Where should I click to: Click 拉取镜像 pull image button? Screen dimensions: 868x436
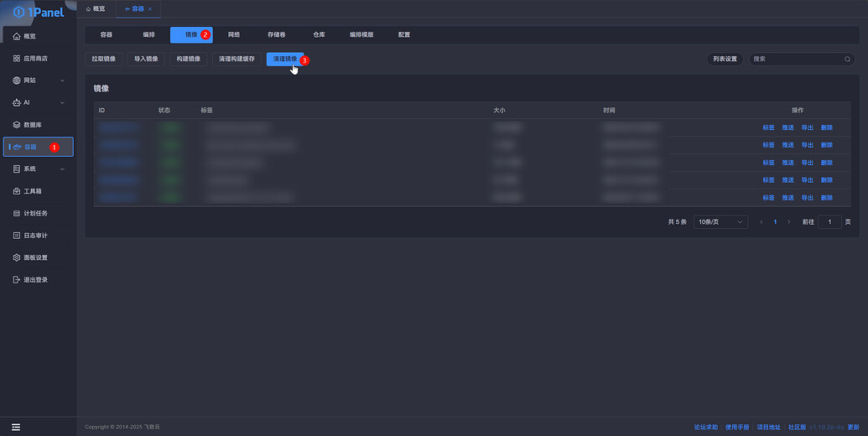[104, 59]
